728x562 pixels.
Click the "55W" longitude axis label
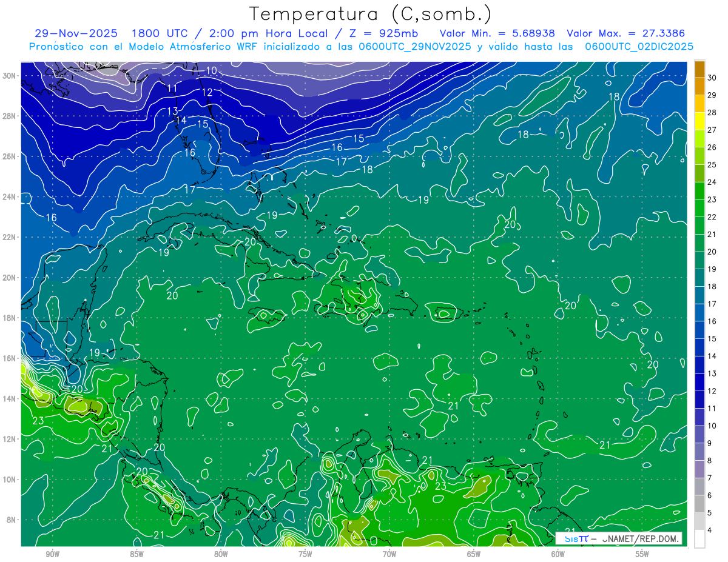[642, 554]
